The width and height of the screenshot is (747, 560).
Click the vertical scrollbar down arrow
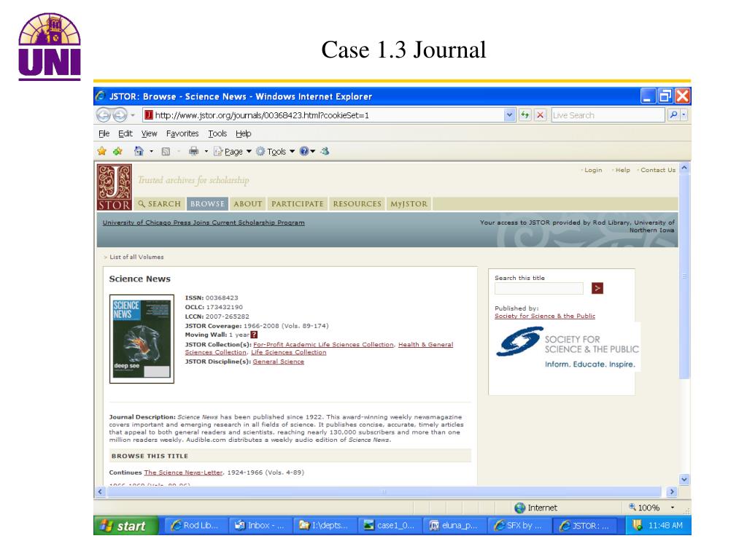point(684,480)
